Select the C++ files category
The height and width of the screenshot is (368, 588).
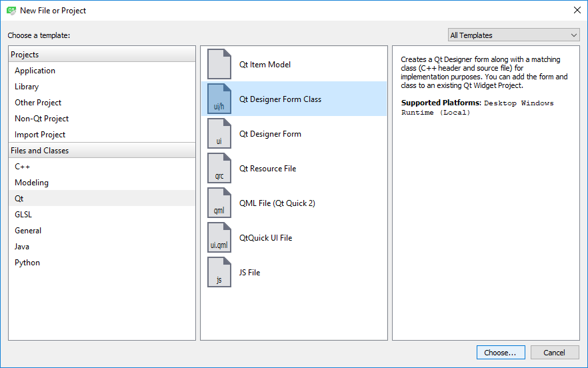pyautogui.click(x=23, y=167)
